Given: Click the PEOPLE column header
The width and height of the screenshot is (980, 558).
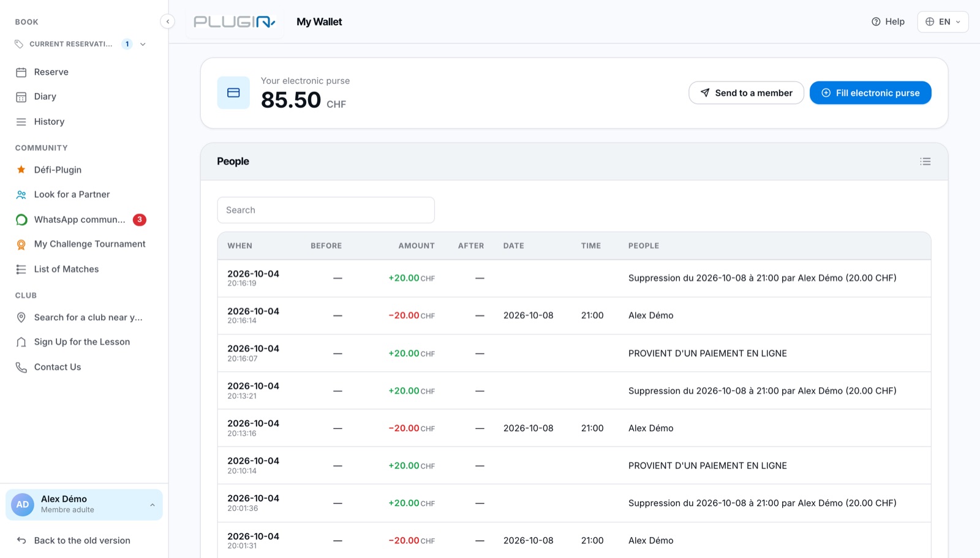Looking at the screenshot, I should [644, 246].
